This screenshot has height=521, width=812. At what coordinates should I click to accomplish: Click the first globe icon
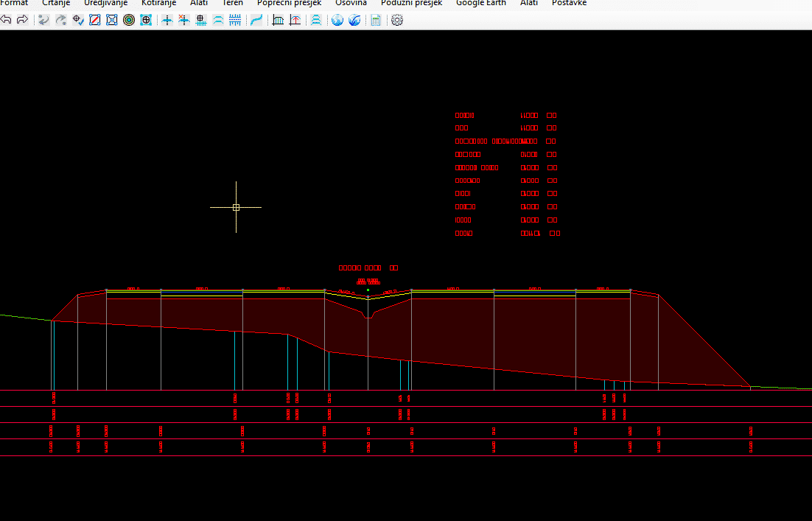point(337,20)
